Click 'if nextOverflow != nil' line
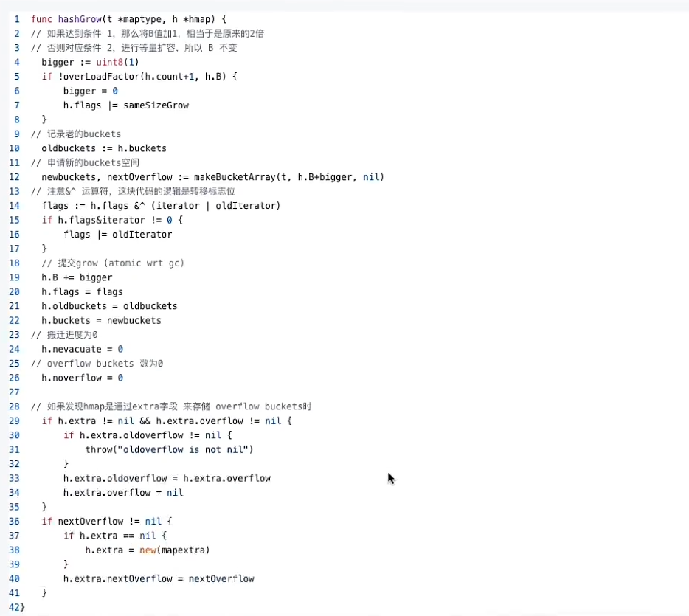This screenshot has height=616, width=689. tap(107, 522)
